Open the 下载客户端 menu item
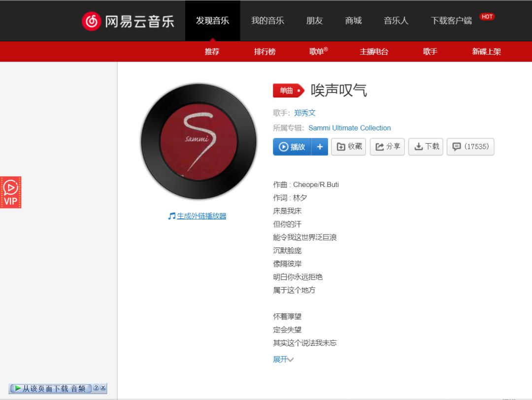The width and height of the screenshot is (532, 400). (451, 21)
